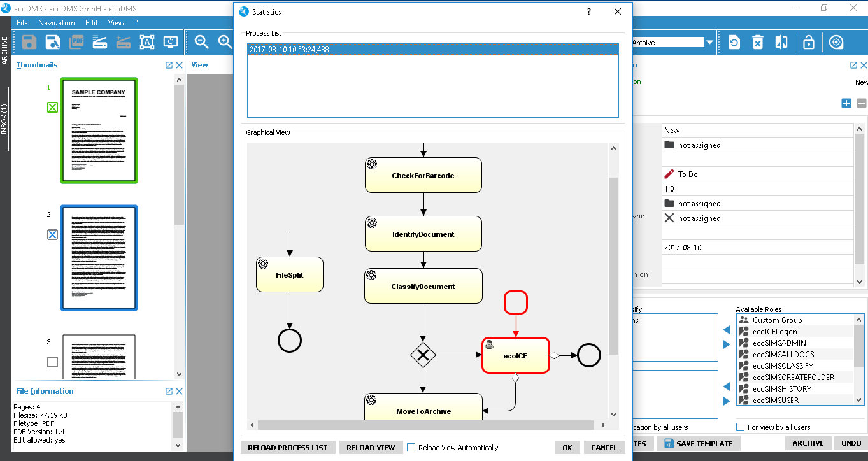Viewport: 868px width, 461px height.
Task: Select the Custom Group role
Action: coord(796,320)
